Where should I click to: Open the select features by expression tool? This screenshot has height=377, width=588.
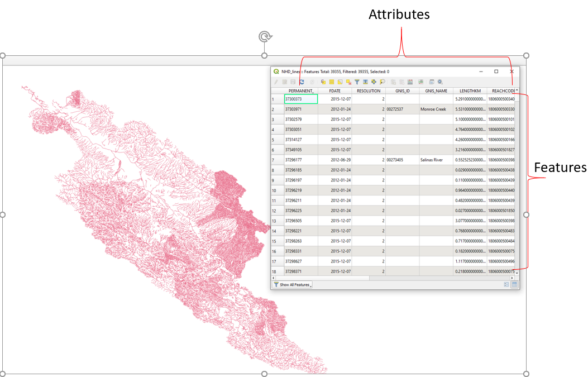(323, 82)
